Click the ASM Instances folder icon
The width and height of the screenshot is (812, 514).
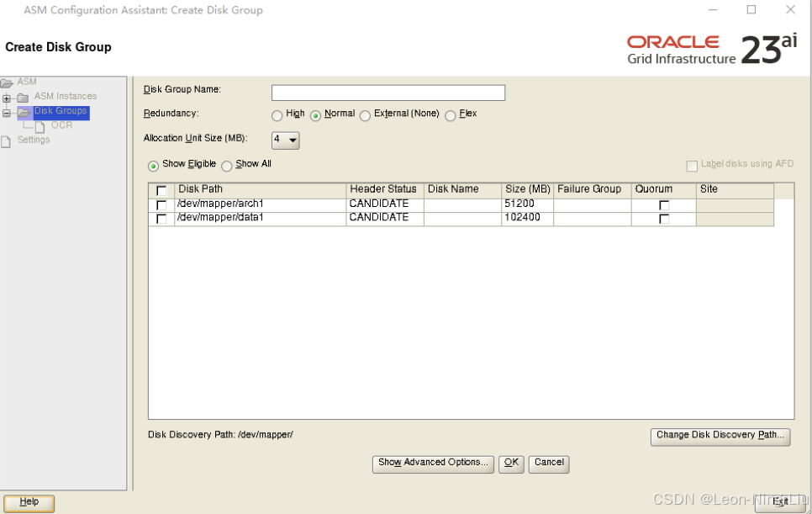(x=23, y=98)
